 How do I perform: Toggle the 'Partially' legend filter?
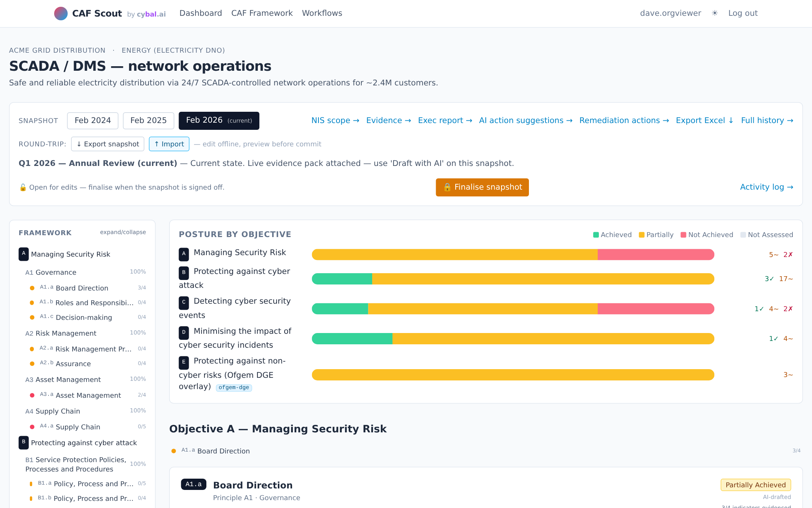pyautogui.click(x=656, y=234)
